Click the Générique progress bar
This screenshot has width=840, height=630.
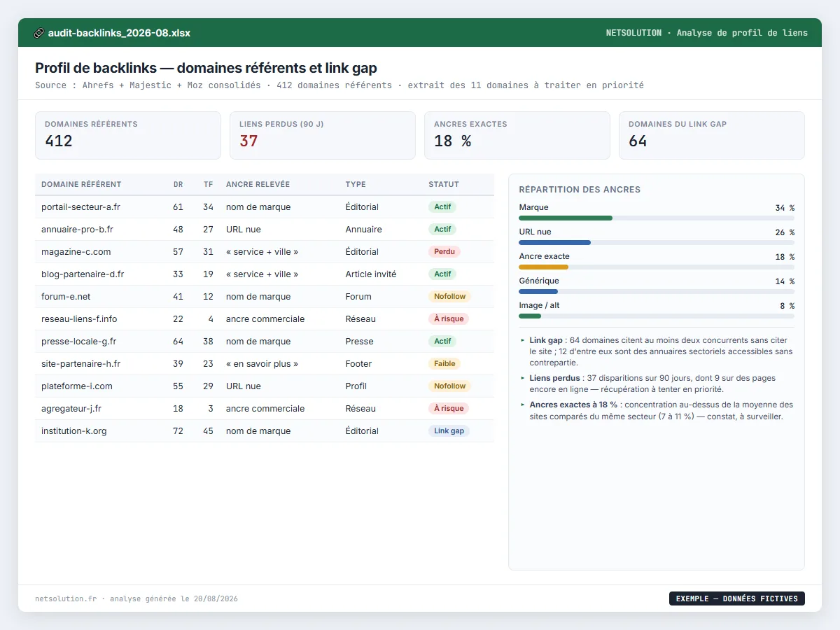[657, 292]
